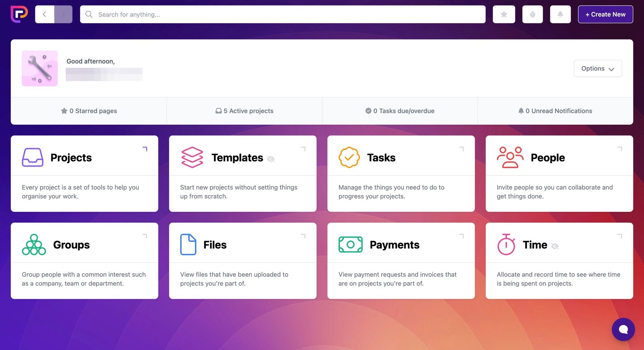Open the timer stopwatch button in the top bar

click(x=532, y=14)
